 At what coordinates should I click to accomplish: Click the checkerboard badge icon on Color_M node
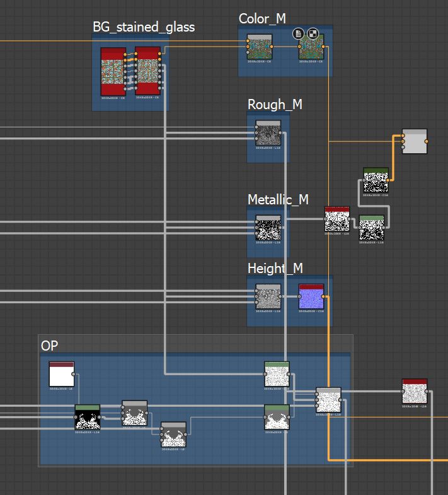tap(311, 33)
